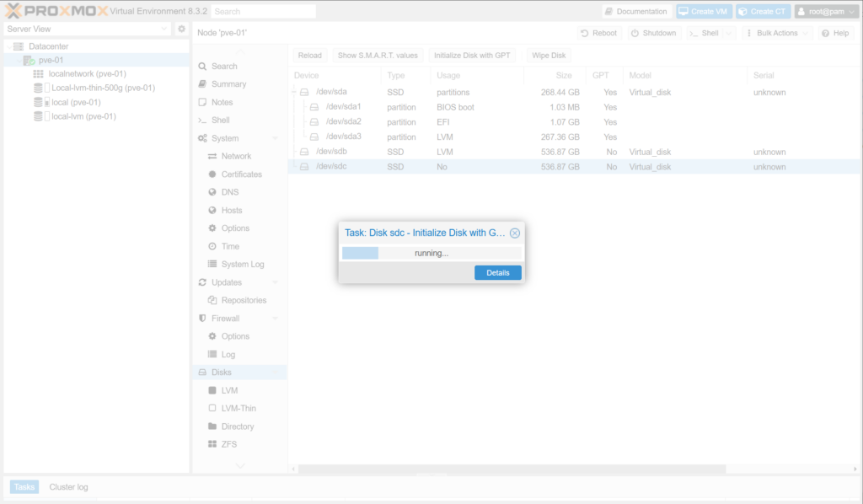Open the Documentation link
Image resolution: width=863 pixels, height=504 pixels.
click(636, 12)
